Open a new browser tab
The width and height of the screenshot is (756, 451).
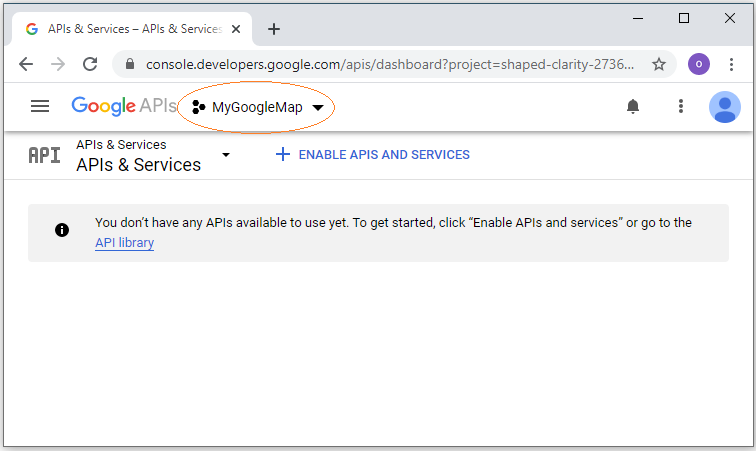point(274,29)
